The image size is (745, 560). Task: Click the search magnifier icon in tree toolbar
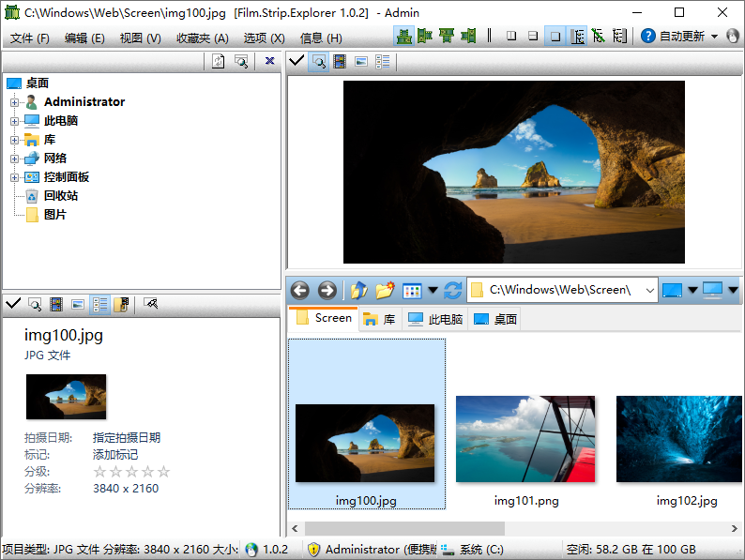coord(241,61)
